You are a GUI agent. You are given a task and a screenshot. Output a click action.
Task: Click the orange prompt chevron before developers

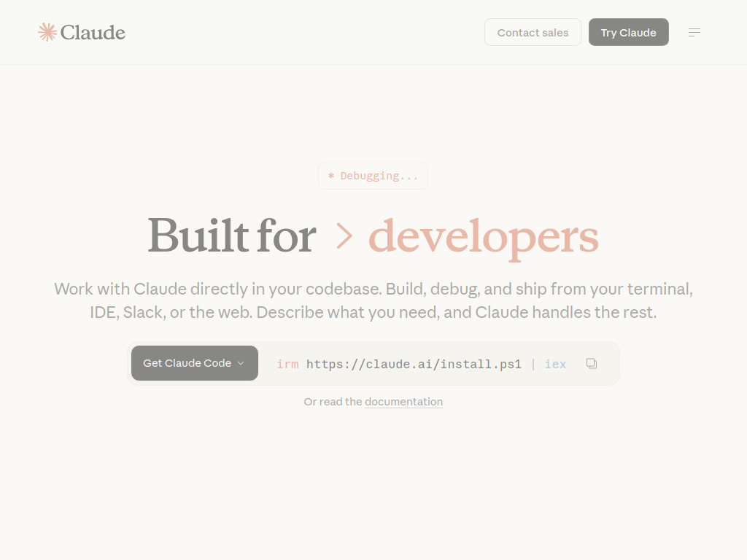coord(344,236)
